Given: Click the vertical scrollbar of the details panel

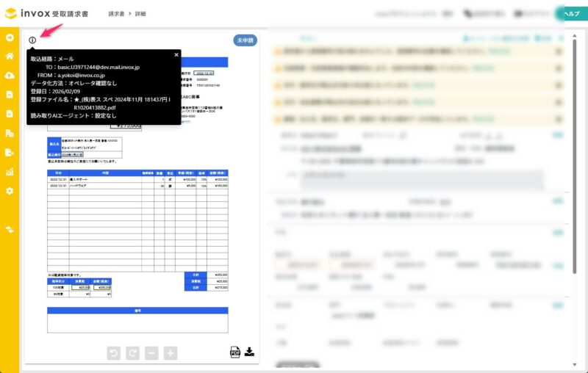Looking at the screenshot, I should pos(575,156).
